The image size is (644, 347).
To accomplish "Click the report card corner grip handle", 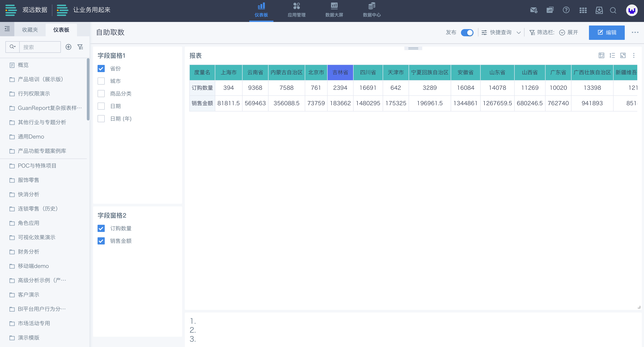I will pos(639,307).
